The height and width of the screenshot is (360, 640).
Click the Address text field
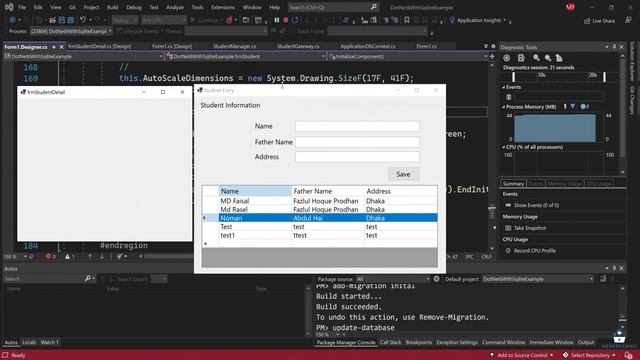tap(357, 157)
